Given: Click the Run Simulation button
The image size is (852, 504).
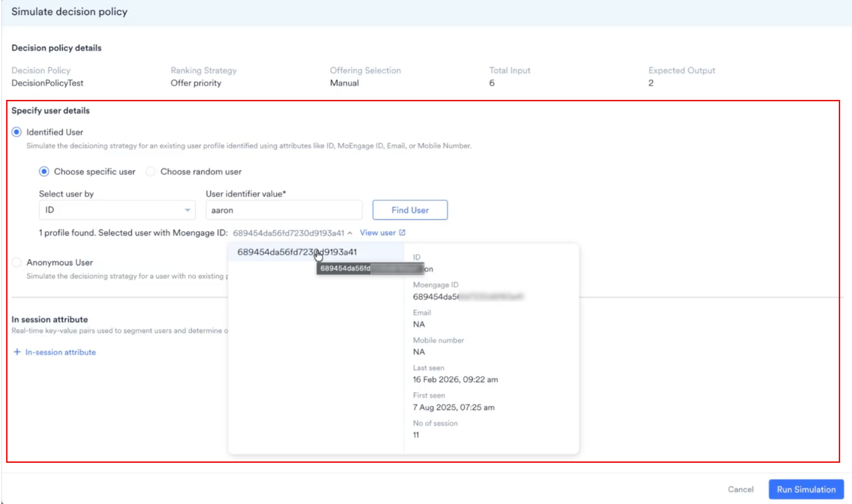Looking at the screenshot, I should [x=806, y=489].
